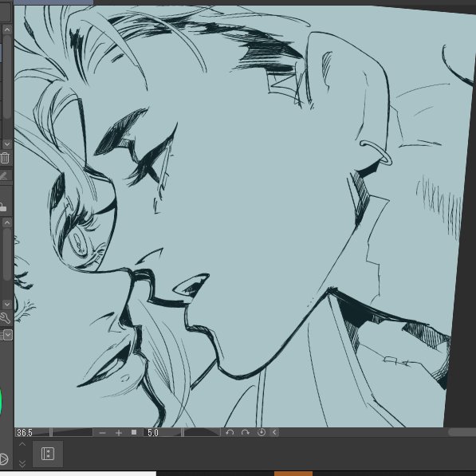Click the lower left panel vertical scrollbar
The height and width of the screenshot is (476, 476).
7,254
